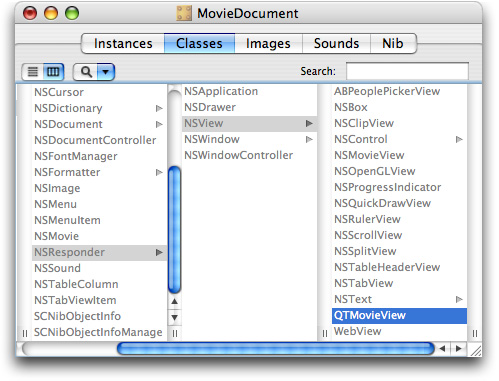The image size is (499, 381).
Task: Switch to the Nib tab
Action: tap(393, 43)
